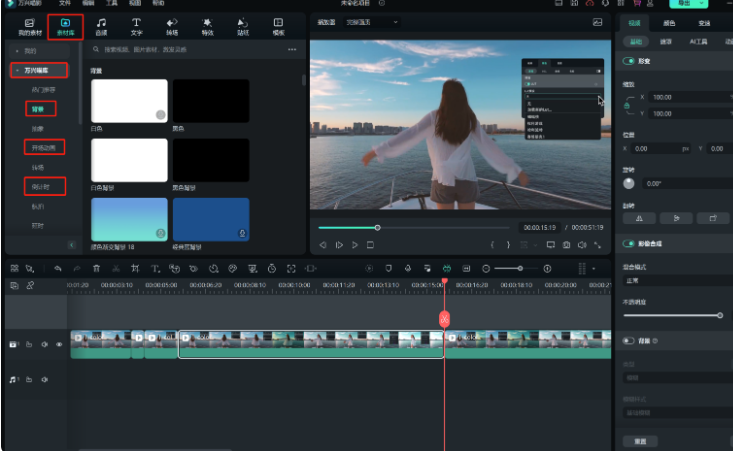
Task: Click the delete trash icon in timeline toolbar
Action: pyautogui.click(x=96, y=269)
